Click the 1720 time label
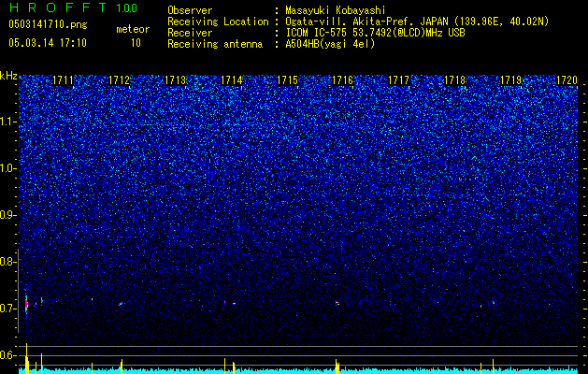The height and width of the screenshot is (374, 588). tap(566, 80)
